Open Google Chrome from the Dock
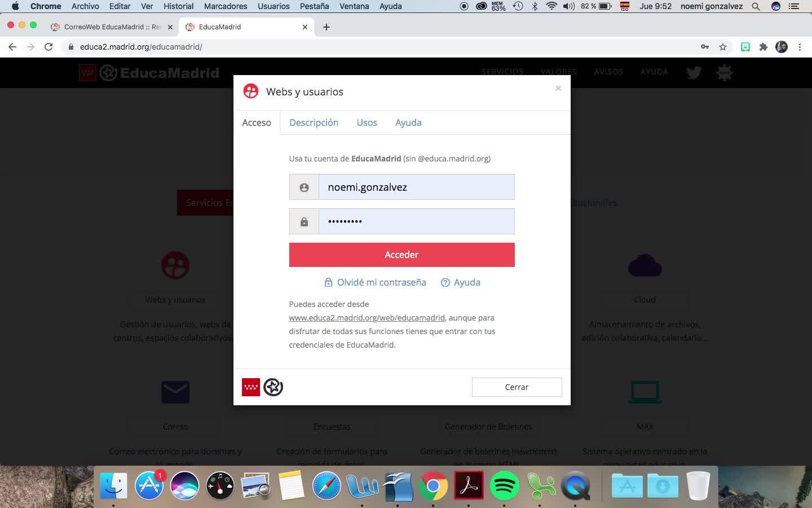 tap(433, 485)
